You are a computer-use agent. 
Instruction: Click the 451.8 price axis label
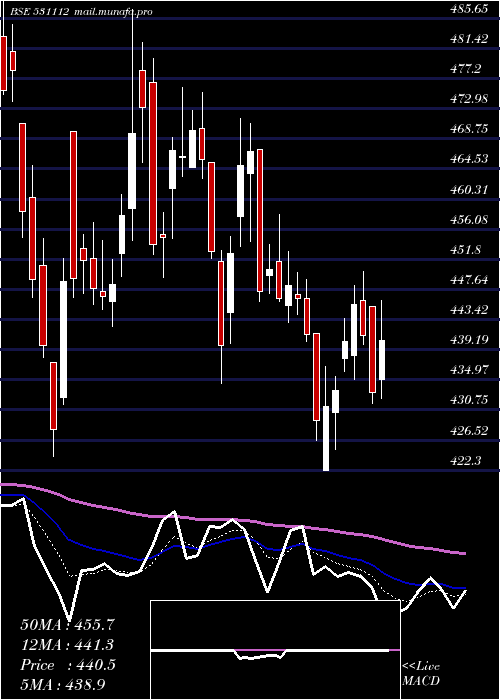click(x=466, y=250)
